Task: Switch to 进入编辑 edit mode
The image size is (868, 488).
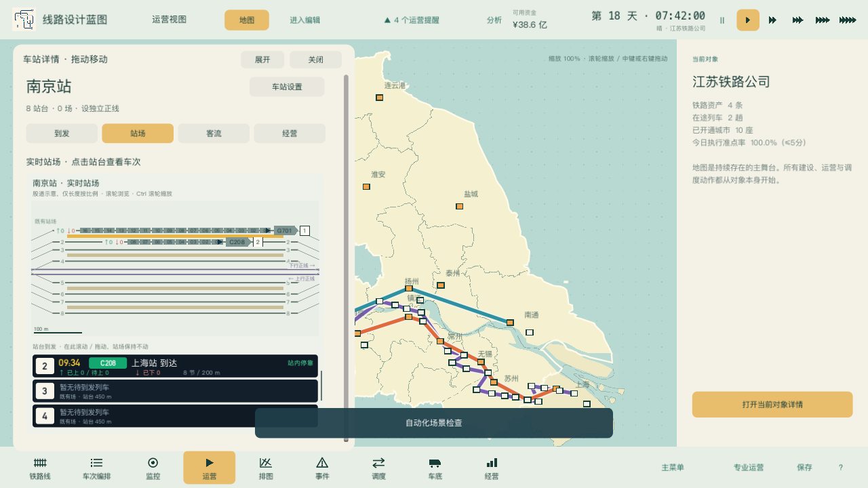Action: pos(305,20)
